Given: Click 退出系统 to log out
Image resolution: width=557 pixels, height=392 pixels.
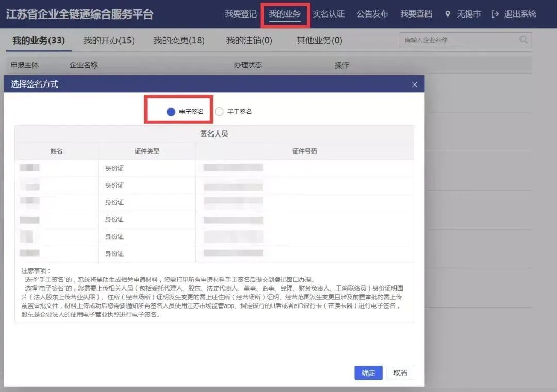Looking at the screenshot, I should pyautogui.click(x=520, y=14).
